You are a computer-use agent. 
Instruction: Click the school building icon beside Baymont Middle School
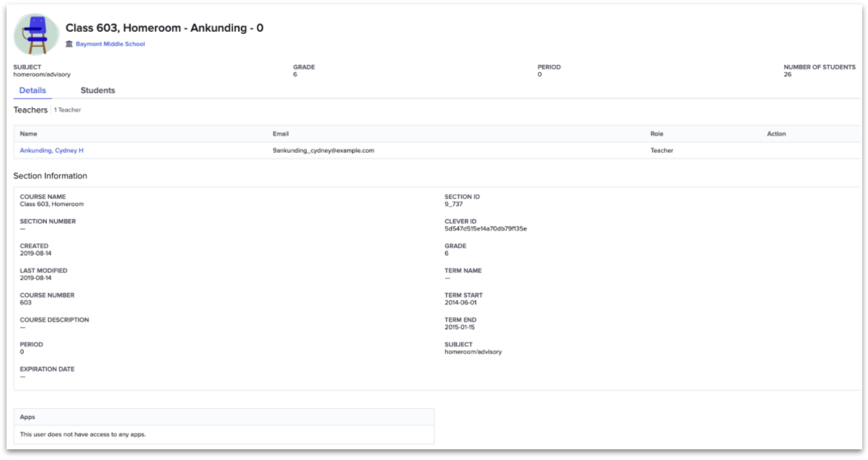[x=69, y=44]
